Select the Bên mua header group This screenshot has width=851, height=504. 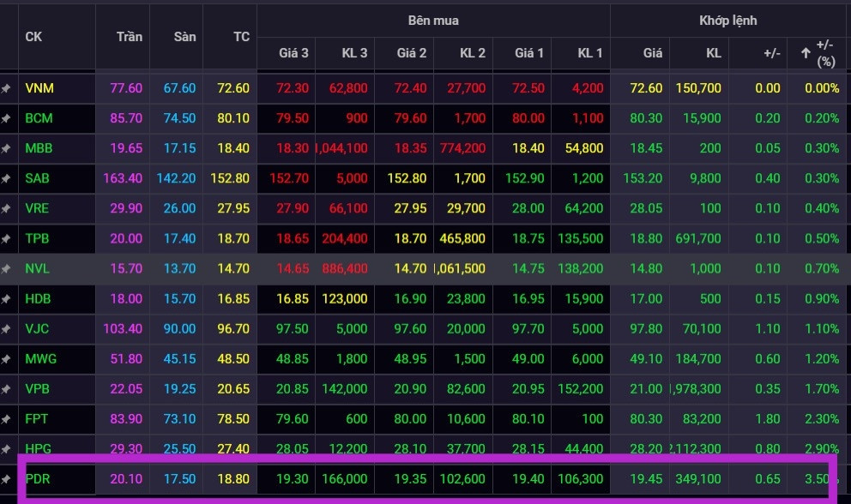pyautogui.click(x=433, y=20)
